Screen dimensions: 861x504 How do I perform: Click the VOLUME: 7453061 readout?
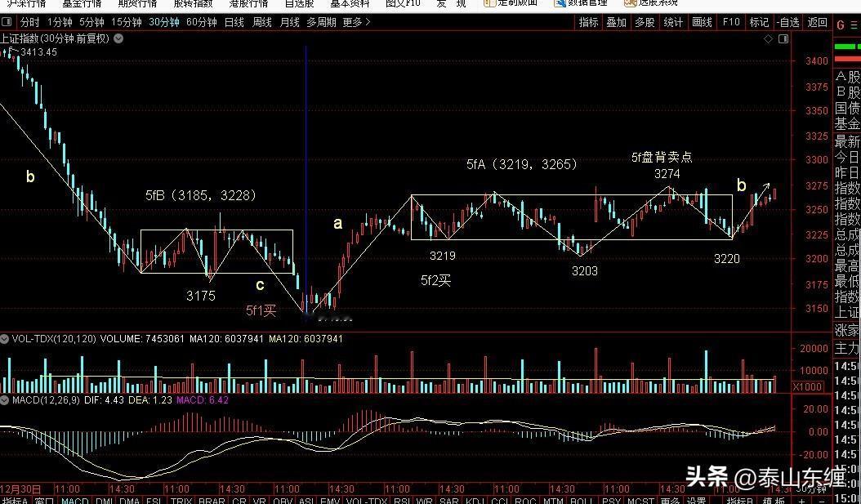pos(142,339)
